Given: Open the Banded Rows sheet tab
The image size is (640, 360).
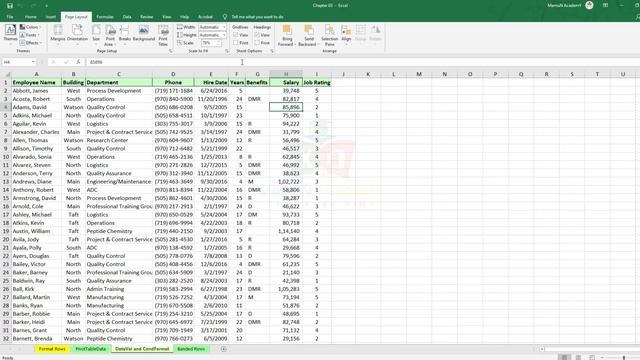Looking at the screenshot, I should coord(191,349).
